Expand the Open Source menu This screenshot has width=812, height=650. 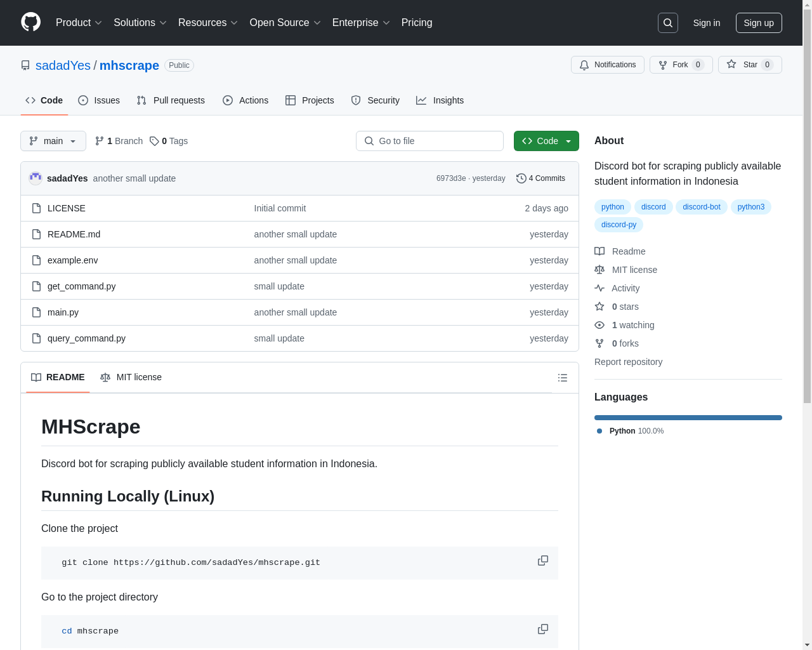coord(285,23)
